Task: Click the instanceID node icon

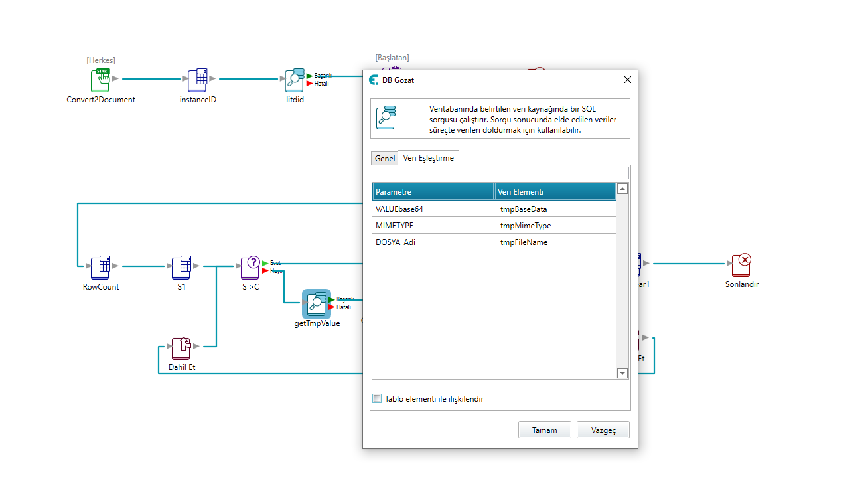Action: coord(197,80)
